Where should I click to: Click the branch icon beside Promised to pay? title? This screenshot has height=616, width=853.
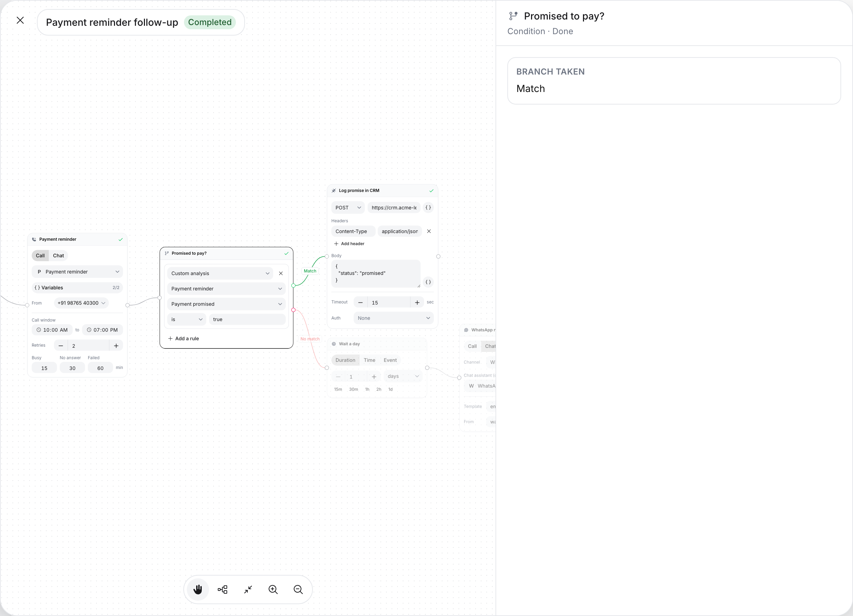(x=513, y=16)
